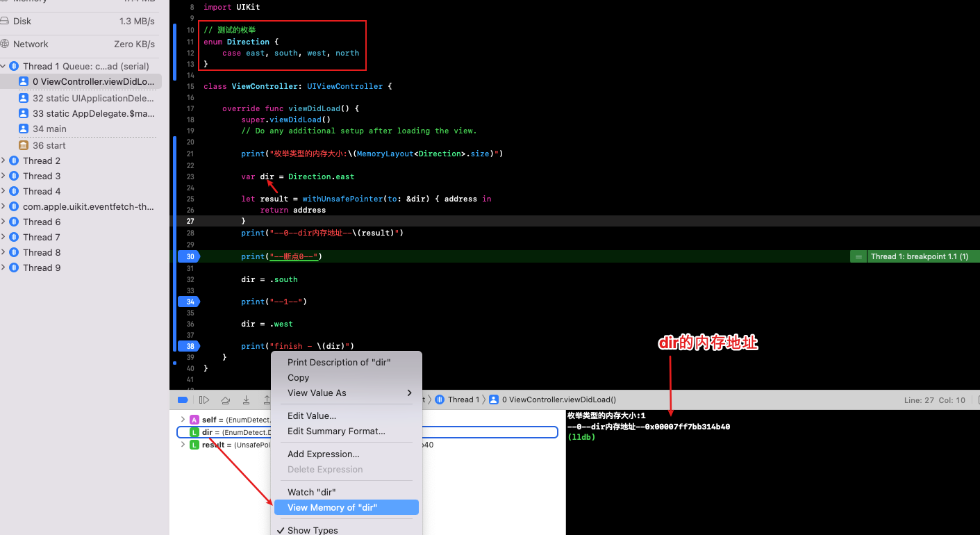Click the breakpoint status icon beside Thread 1 annotation
The width and height of the screenshot is (980, 535).
(858, 256)
